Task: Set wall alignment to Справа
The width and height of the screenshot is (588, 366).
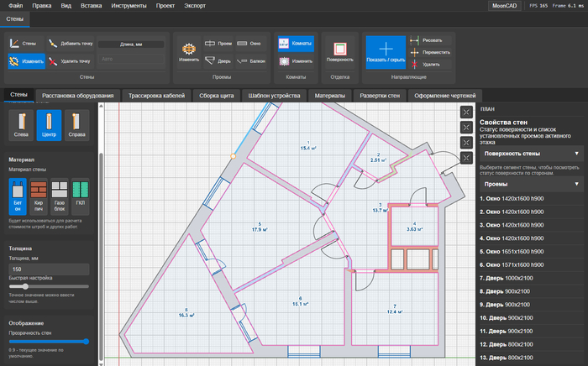Action: (77, 125)
